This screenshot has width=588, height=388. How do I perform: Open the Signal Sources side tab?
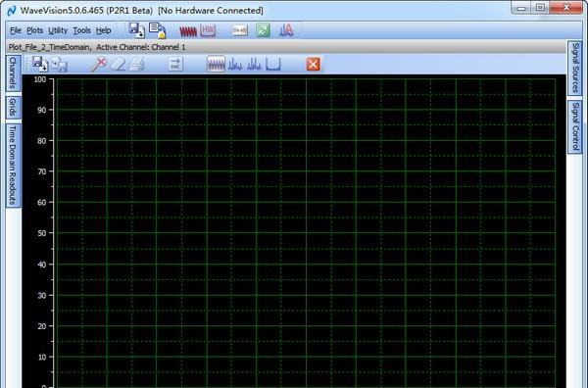click(575, 68)
